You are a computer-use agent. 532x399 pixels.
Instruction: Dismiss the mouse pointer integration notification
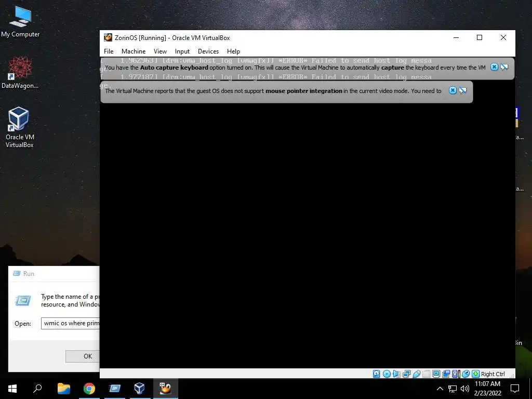click(x=453, y=90)
